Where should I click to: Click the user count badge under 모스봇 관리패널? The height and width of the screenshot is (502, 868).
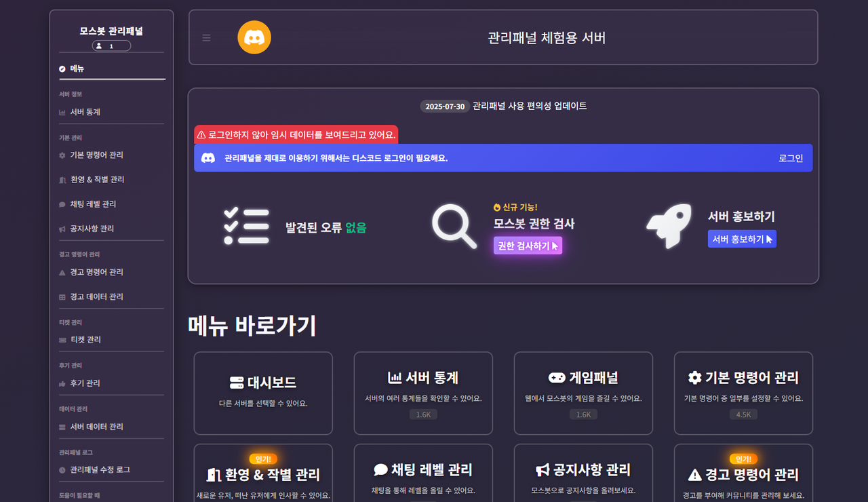[x=111, y=46]
